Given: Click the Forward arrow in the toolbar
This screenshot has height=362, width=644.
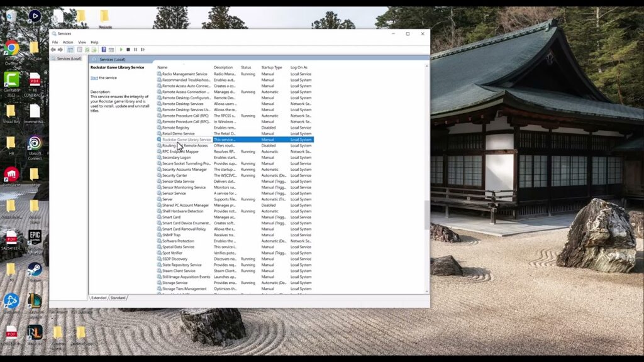Looking at the screenshot, I should click(60, 50).
